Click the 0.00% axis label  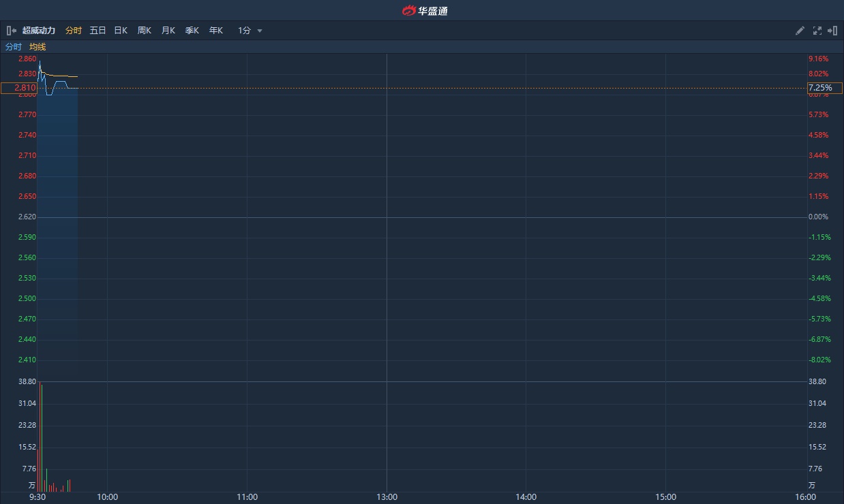click(x=818, y=217)
